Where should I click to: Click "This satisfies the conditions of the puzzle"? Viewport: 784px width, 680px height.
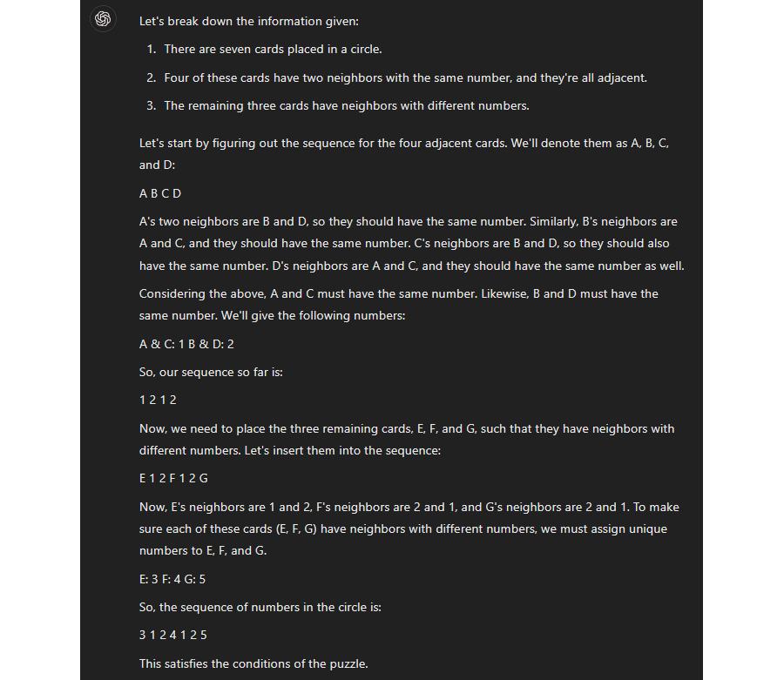pos(253,663)
